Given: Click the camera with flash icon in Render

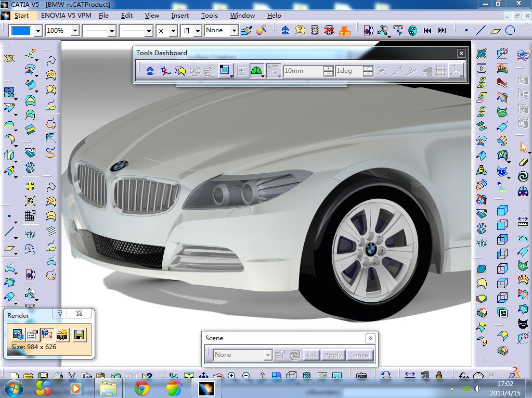Looking at the screenshot, I should pos(62,335).
